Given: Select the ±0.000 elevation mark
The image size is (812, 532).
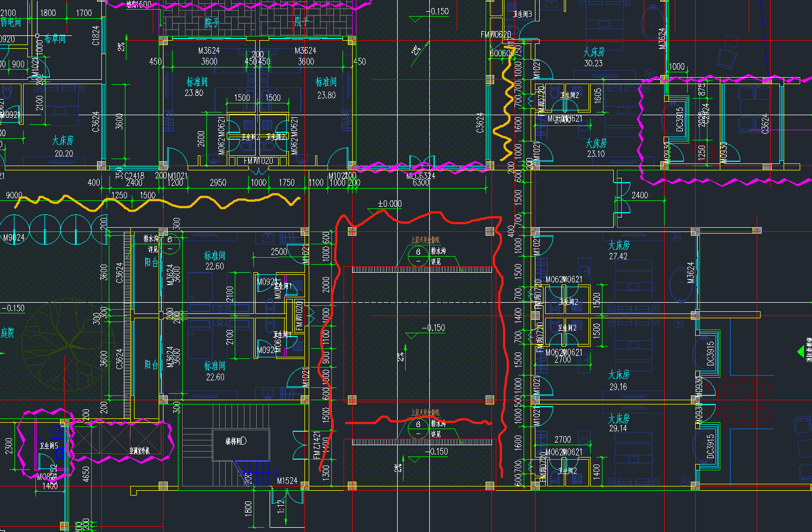Looking at the screenshot, I should pyautogui.click(x=390, y=204).
